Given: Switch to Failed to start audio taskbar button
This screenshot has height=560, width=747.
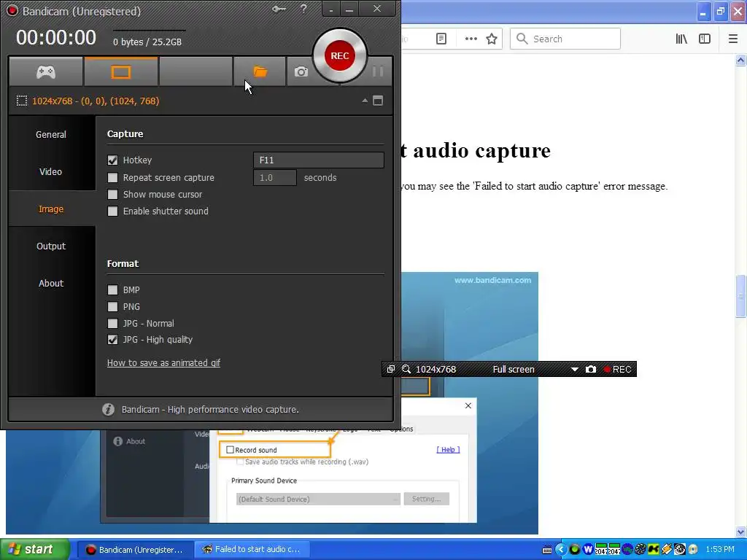Looking at the screenshot, I should coord(252,550).
